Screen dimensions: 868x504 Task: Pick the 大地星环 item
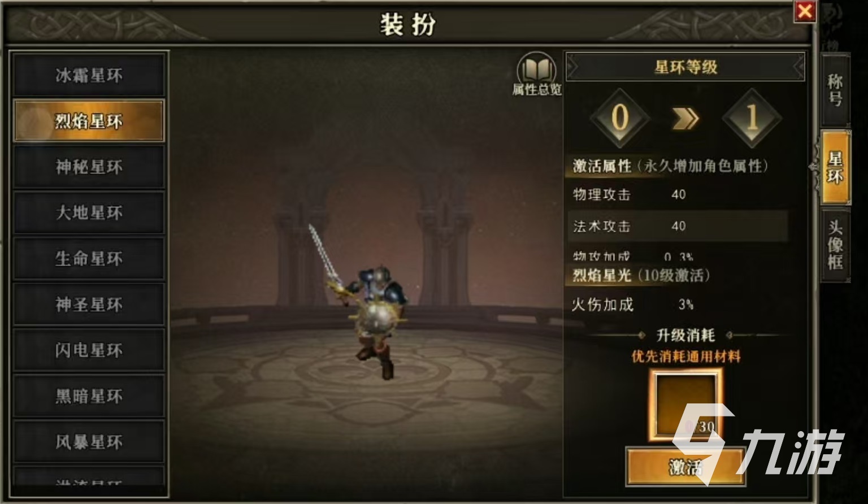tap(89, 212)
